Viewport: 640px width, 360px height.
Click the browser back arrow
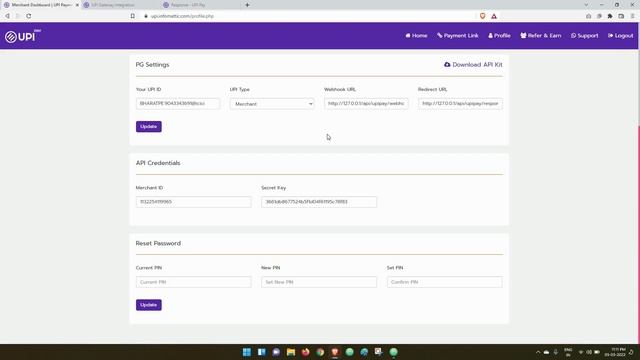pos(7,16)
